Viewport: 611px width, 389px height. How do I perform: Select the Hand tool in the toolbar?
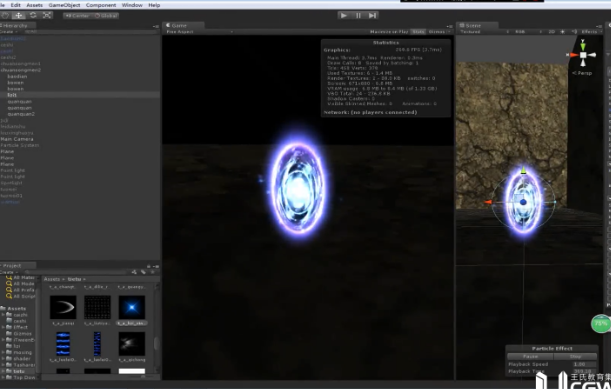coord(5,15)
